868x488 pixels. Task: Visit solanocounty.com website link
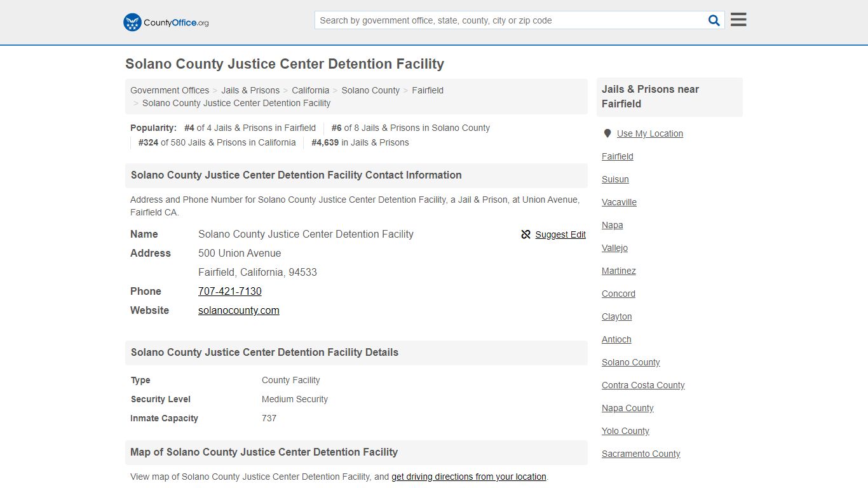coord(239,310)
